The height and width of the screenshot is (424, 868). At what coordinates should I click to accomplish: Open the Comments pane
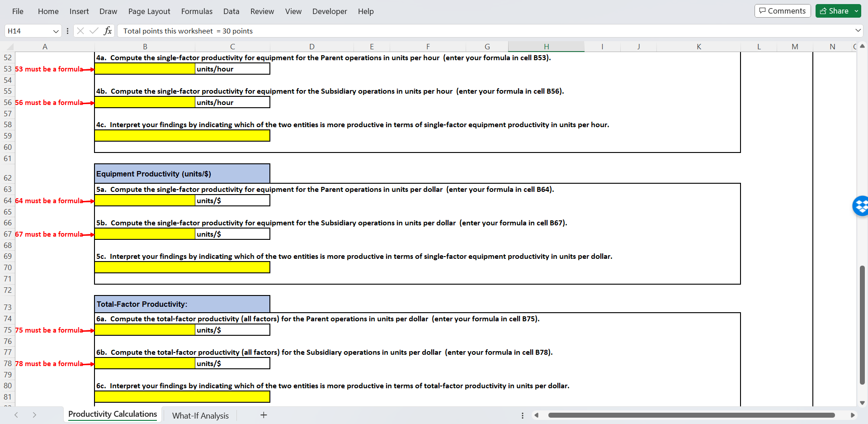click(782, 10)
